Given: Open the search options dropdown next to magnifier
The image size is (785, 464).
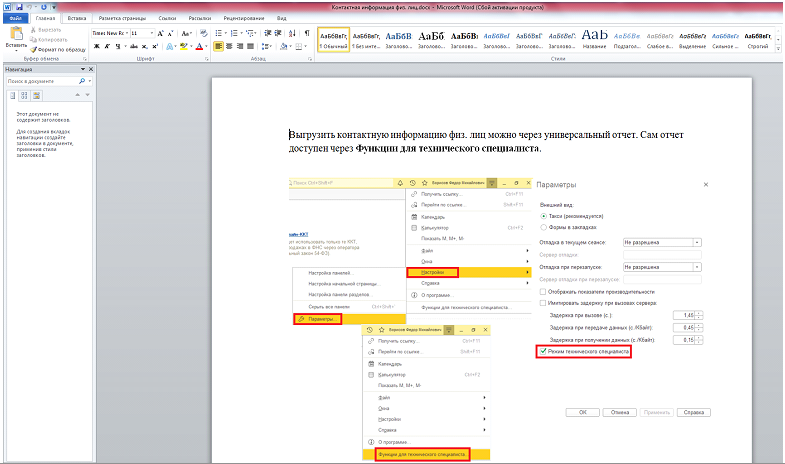Looking at the screenshot, I should (90, 81).
